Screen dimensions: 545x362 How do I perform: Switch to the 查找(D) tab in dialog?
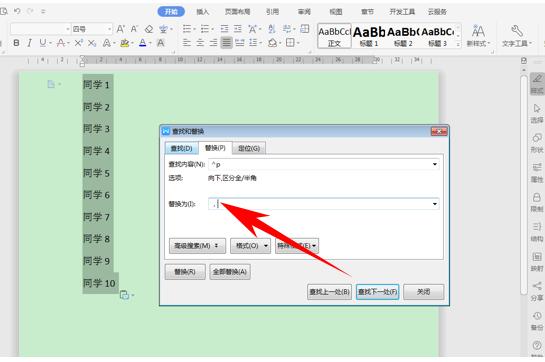[x=181, y=148]
